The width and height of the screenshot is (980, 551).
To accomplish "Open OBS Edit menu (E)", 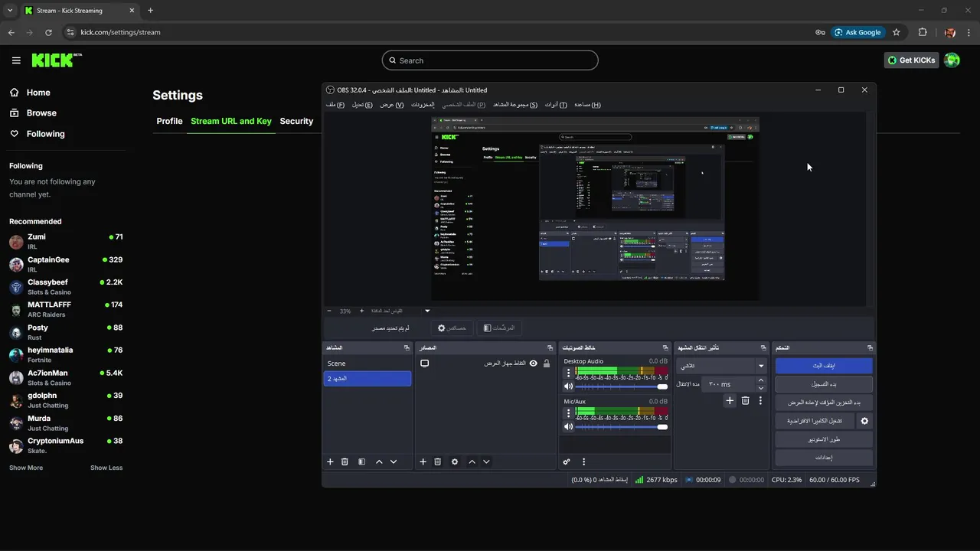I will point(362,104).
